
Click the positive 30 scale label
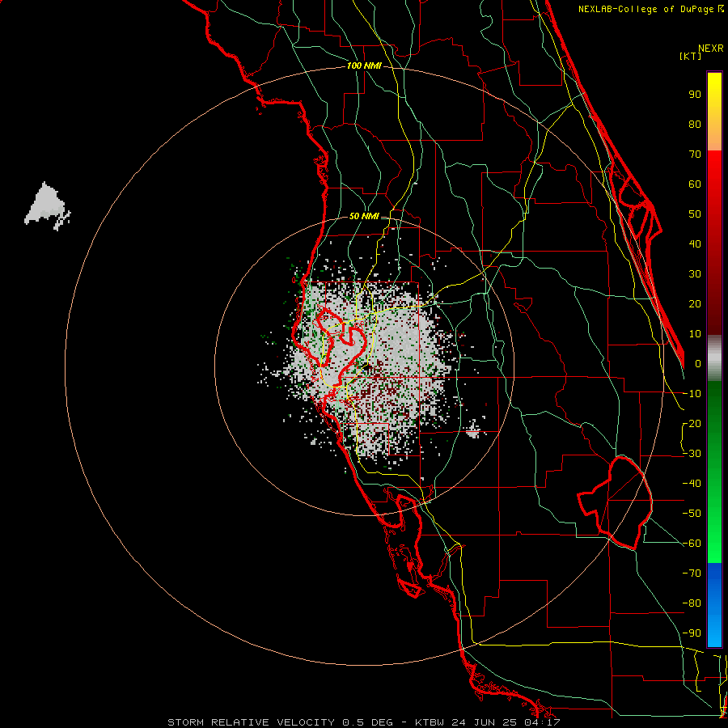[695, 274]
